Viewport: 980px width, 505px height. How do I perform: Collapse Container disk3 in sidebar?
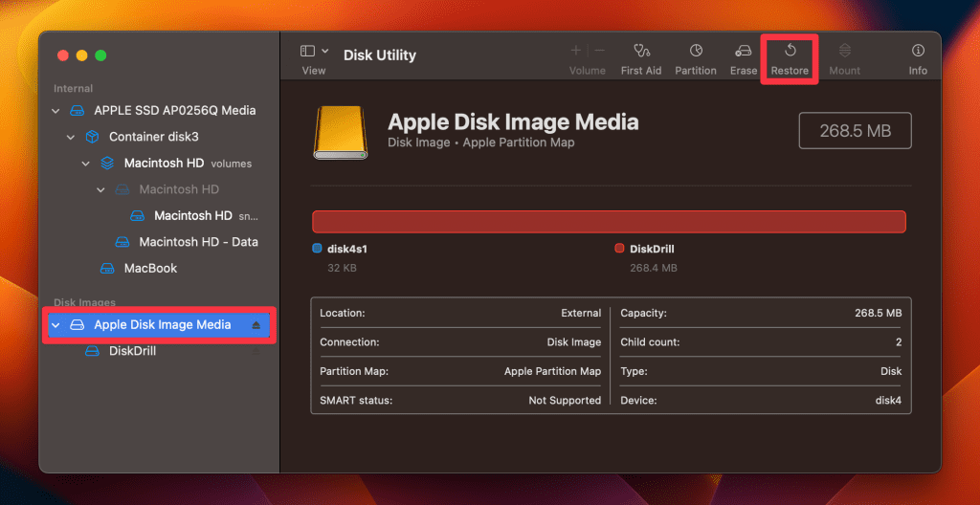[x=71, y=137]
